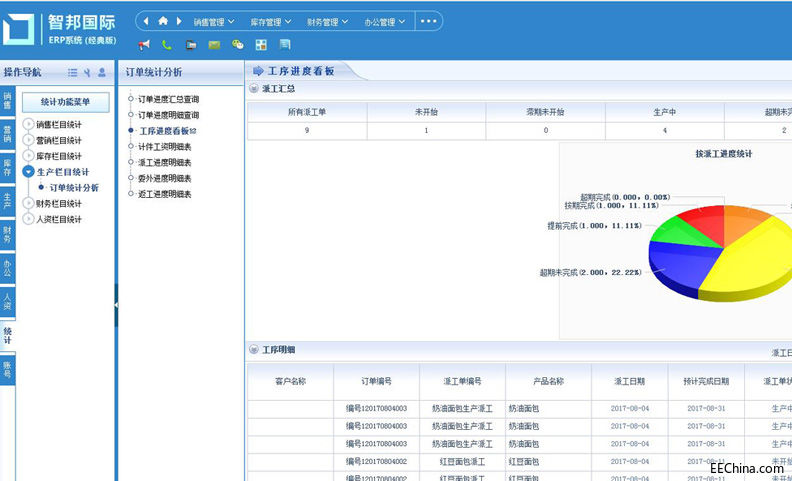Click the red megaphone announcement icon
Viewport: 792px width, 481px height.
point(144,45)
